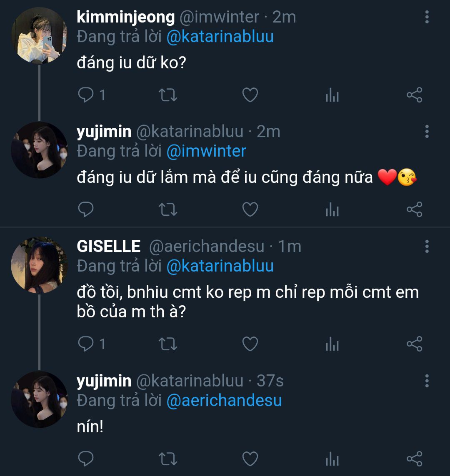
Task: Open more options on kimminjeong's tweet
Action: (x=427, y=17)
